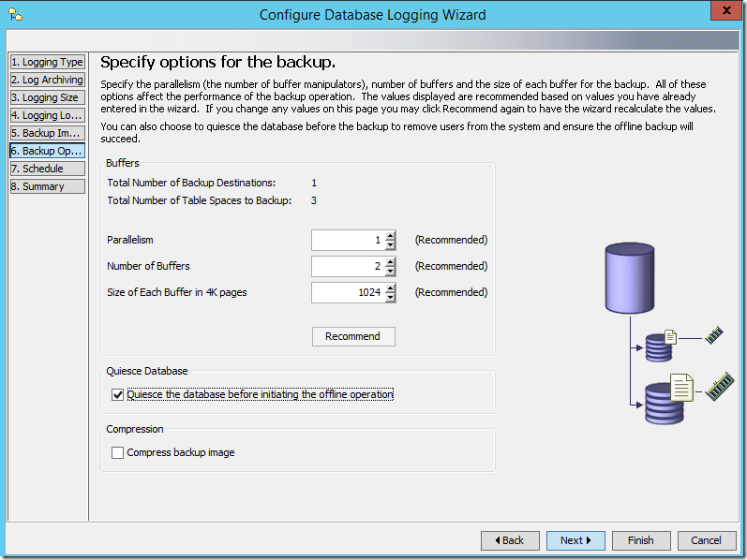
Task: Click Next to continue the wizard
Action: coord(575,540)
